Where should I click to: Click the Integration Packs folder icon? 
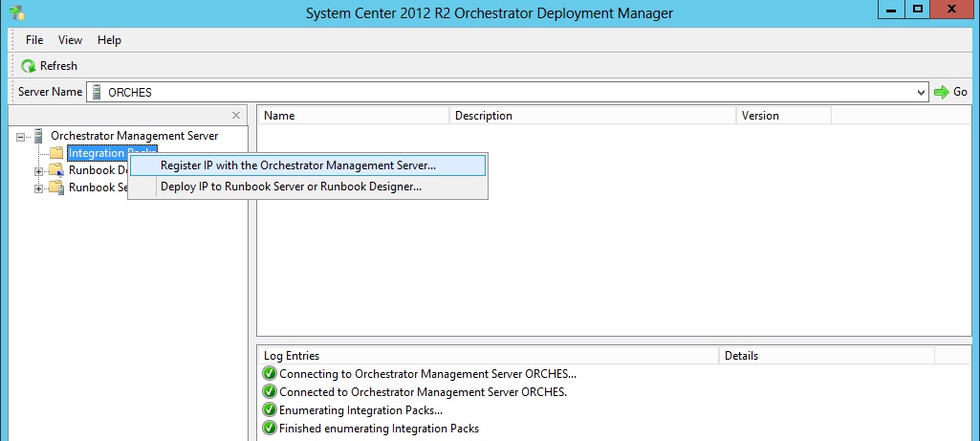click(x=56, y=153)
